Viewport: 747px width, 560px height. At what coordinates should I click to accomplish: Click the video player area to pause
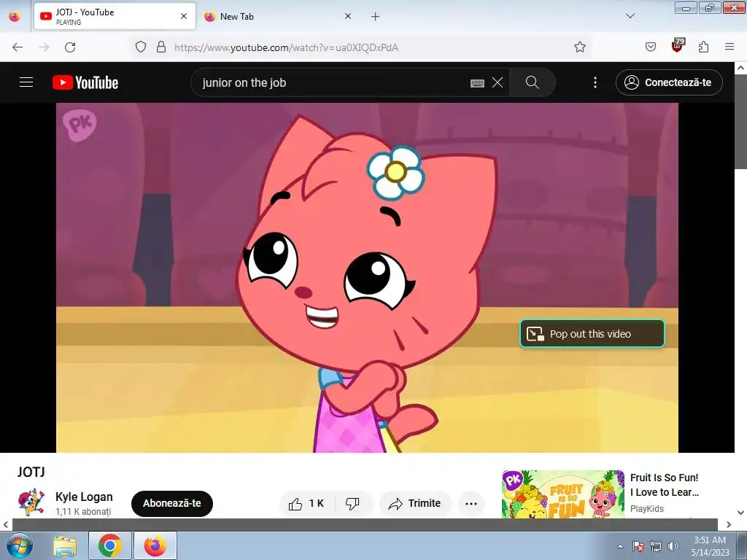click(367, 278)
